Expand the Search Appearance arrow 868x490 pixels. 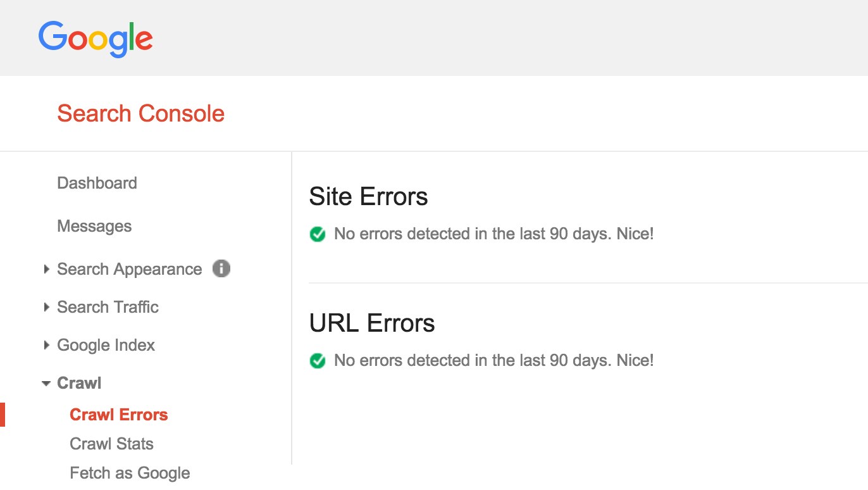coord(46,269)
